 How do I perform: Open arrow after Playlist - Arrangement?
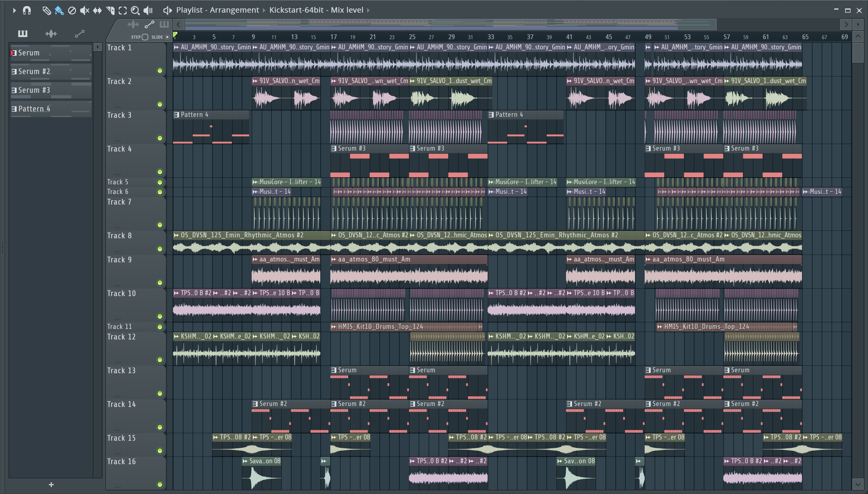[x=264, y=11]
